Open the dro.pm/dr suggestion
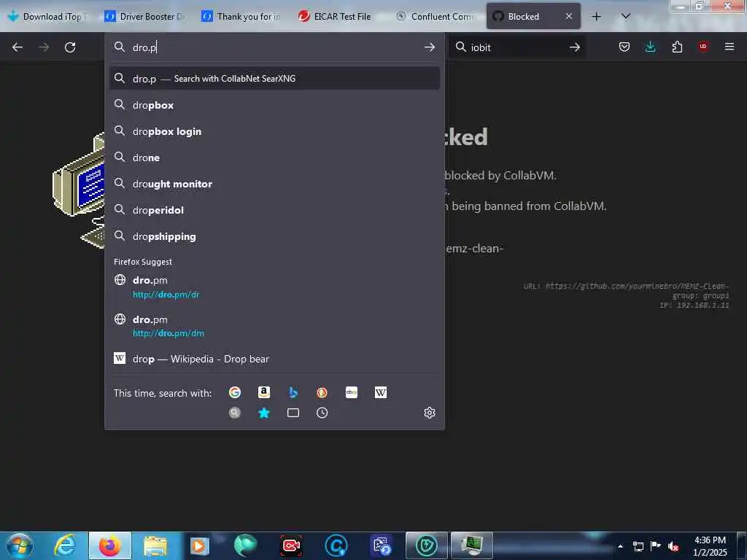The image size is (747, 560). 275,287
